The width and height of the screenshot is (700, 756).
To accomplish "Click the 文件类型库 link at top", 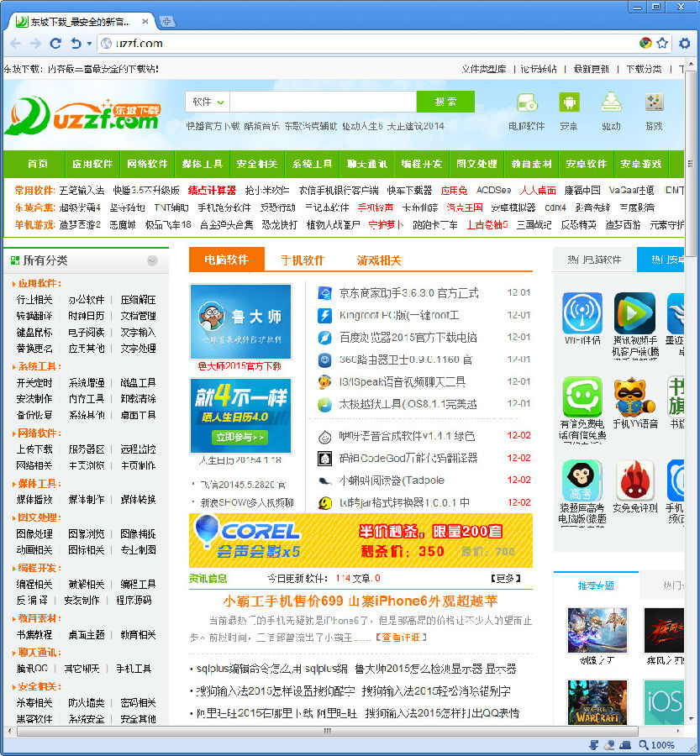I will pyautogui.click(x=484, y=69).
